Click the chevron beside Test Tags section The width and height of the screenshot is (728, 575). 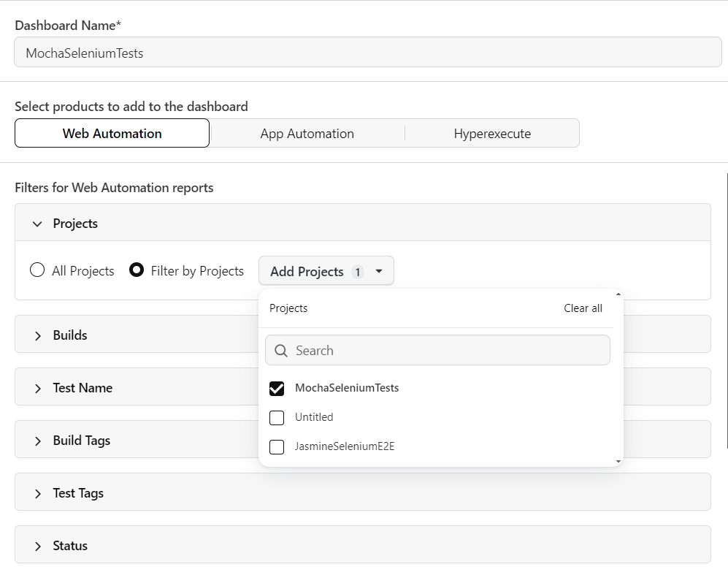coord(38,492)
